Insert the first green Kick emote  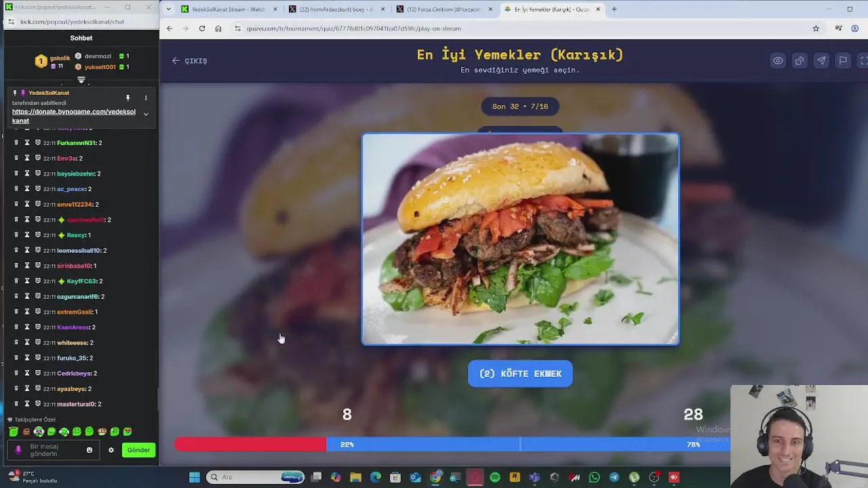tap(14, 431)
